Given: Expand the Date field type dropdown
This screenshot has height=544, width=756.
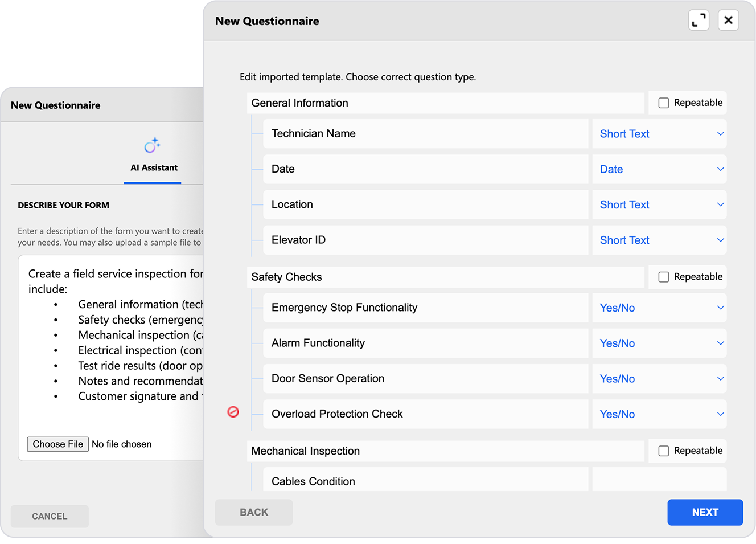Looking at the screenshot, I should 659,169.
